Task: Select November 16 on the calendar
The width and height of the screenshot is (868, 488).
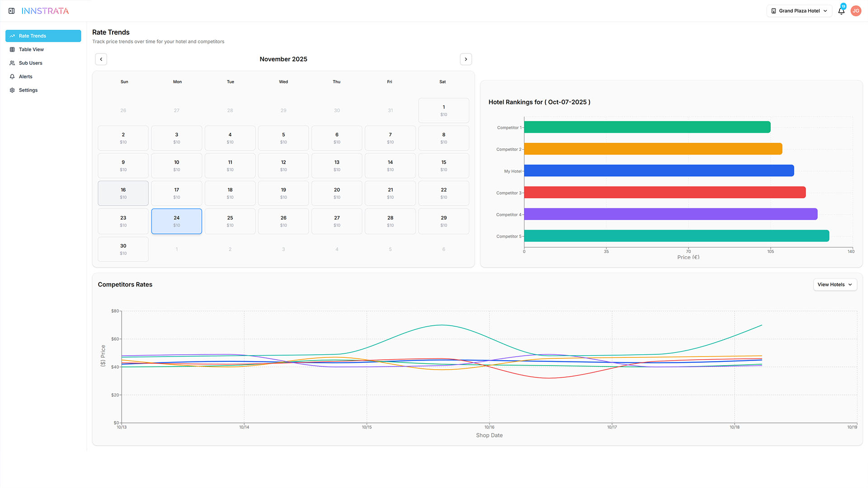Action: 123,193
